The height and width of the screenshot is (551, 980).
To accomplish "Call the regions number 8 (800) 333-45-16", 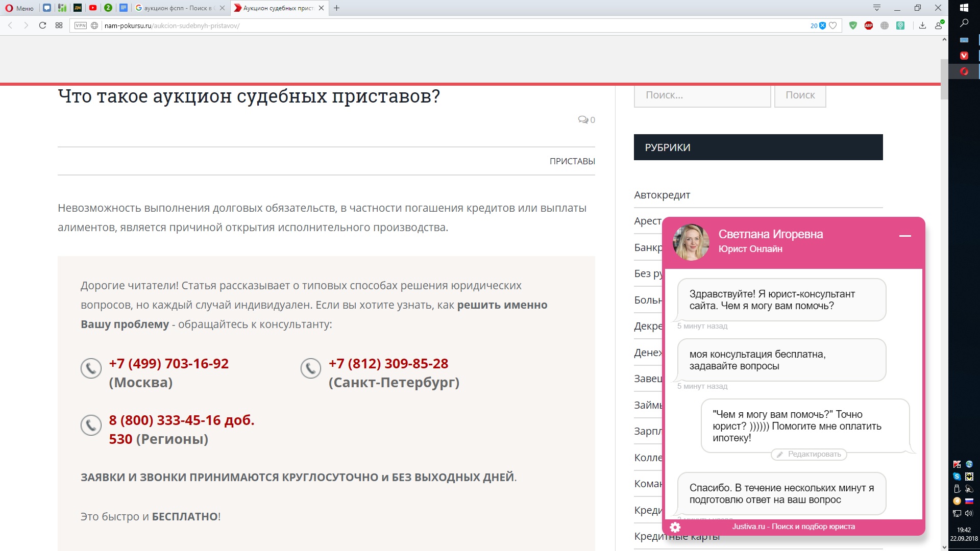I will pyautogui.click(x=182, y=429).
